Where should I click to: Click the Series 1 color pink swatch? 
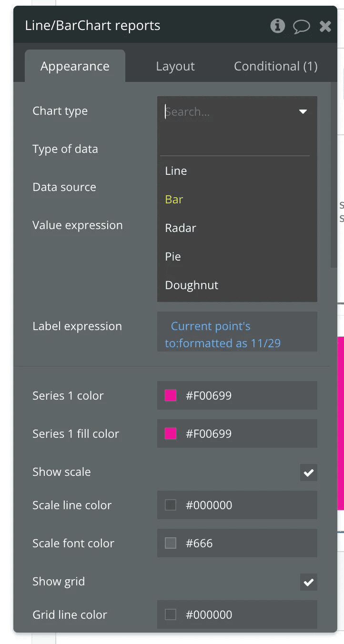(171, 395)
